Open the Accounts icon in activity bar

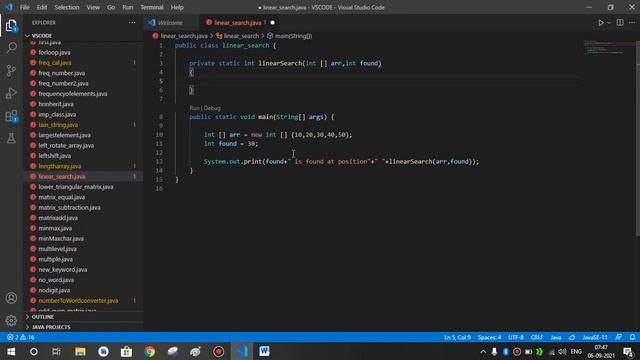[11, 298]
